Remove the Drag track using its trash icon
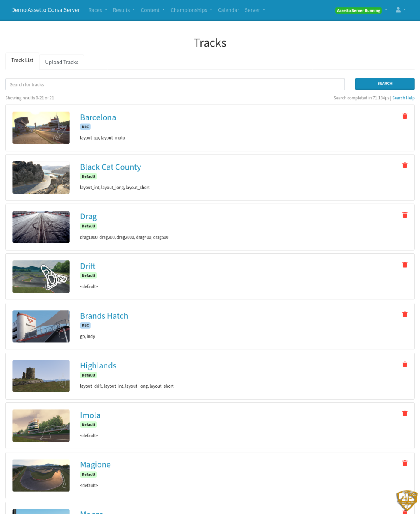This screenshot has height=514, width=420. [405, 215]
